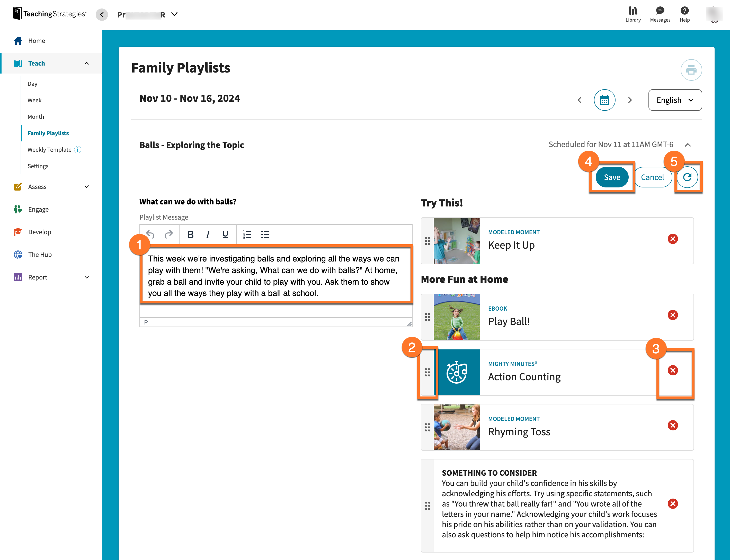Open the calendar date picker
This screenshot has width=730, height=560.
pyautogui.click(x=605, y=100)
